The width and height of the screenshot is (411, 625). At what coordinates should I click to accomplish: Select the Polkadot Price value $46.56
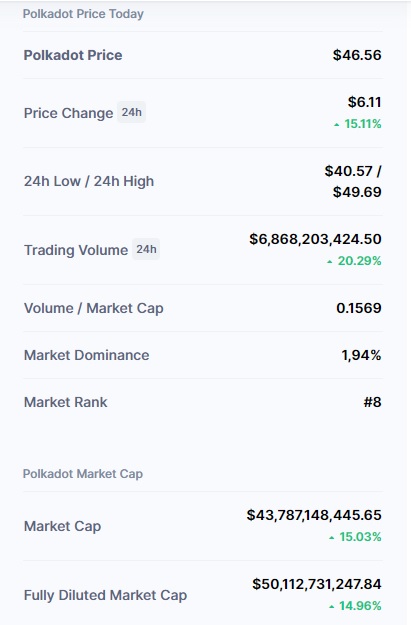[357, 55]
